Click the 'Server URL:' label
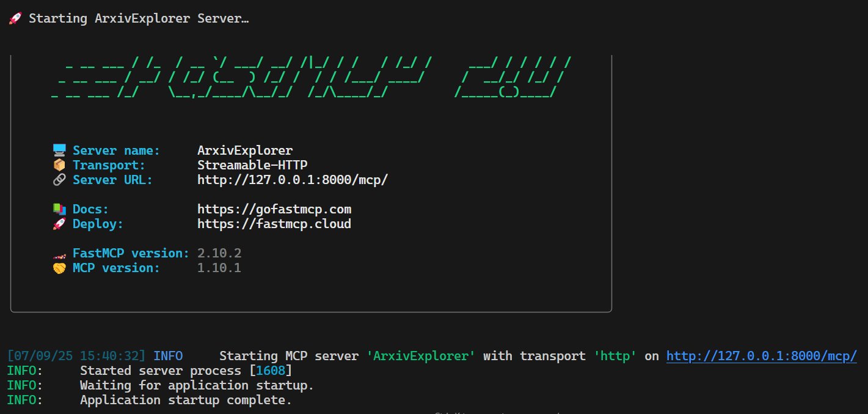 [112, 180]
